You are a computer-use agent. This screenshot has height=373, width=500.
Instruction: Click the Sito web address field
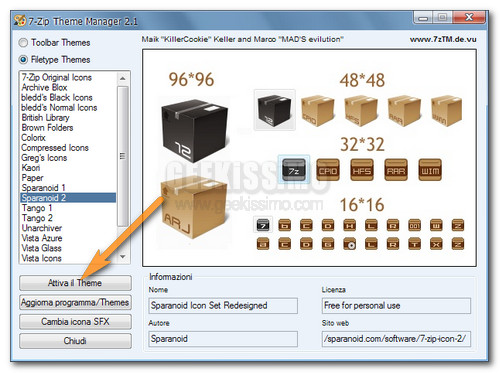click(396, 339)
